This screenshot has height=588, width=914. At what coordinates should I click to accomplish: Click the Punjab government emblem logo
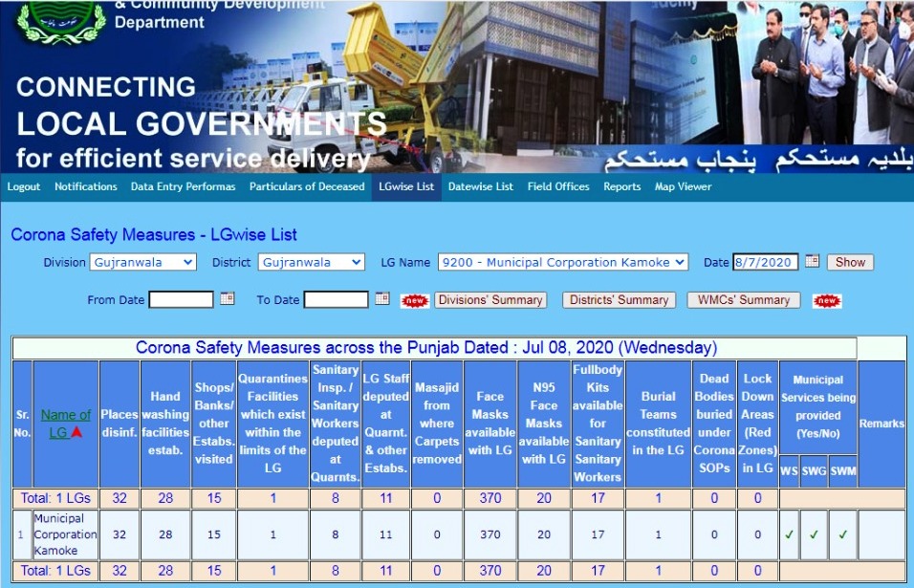(60, 22)
